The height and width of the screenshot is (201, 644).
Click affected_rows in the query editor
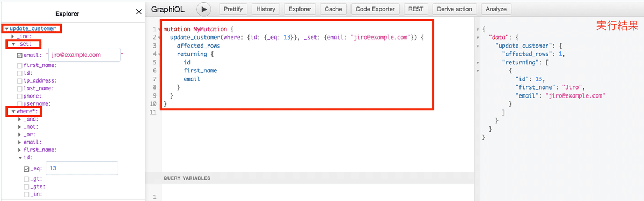tap(199, 46)
